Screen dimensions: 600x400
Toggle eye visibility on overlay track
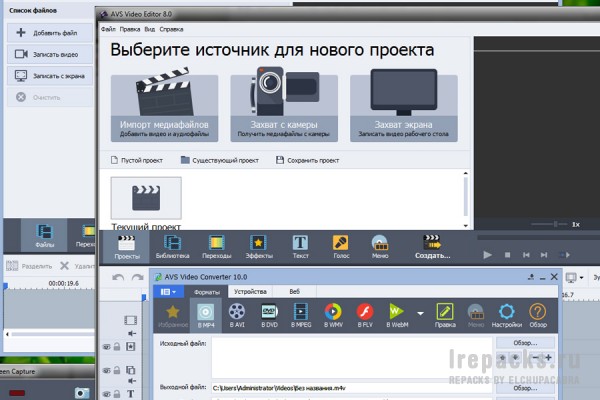(x=107, y=371)
